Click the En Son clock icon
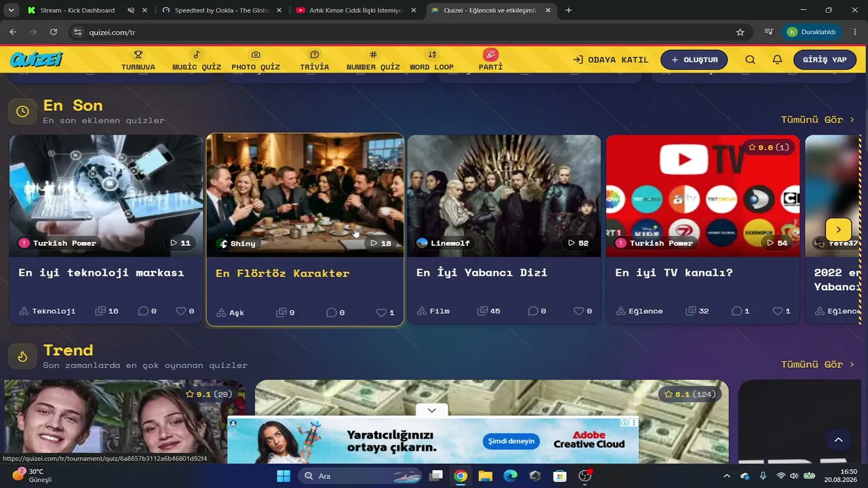The height and width of the screenshot is (488, 868). tap(22, 111)
